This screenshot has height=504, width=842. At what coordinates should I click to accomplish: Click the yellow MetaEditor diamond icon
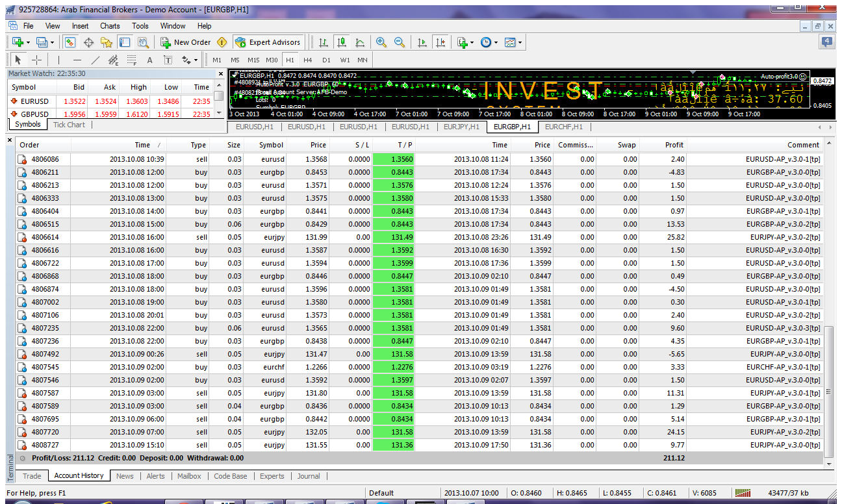pos(222,42)
